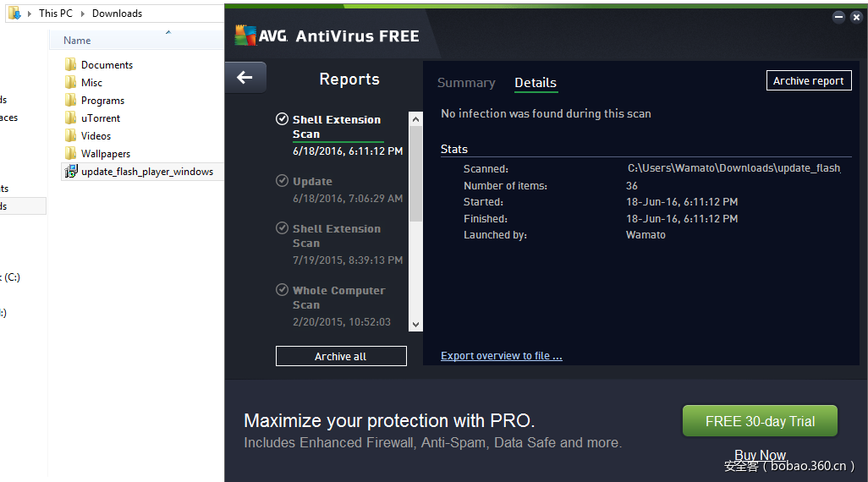The height and width of the screenshot is (482, 868).
Task: Click the AVG logo icon
Action: (245, 36)
